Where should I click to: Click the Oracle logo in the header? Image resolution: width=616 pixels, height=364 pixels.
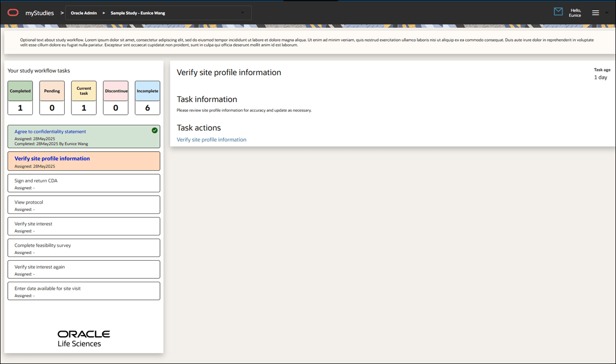(x=13, y=12)
